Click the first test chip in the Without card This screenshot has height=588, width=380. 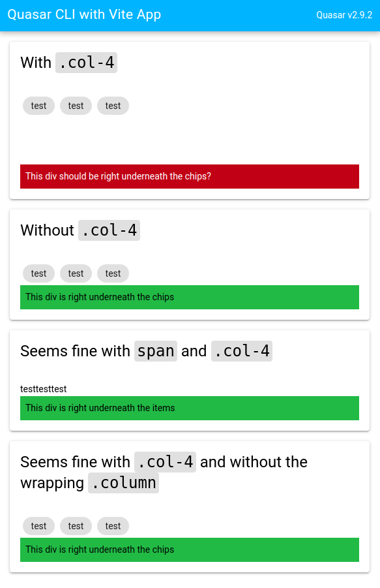pyautogui.click(x=38, y=273)
